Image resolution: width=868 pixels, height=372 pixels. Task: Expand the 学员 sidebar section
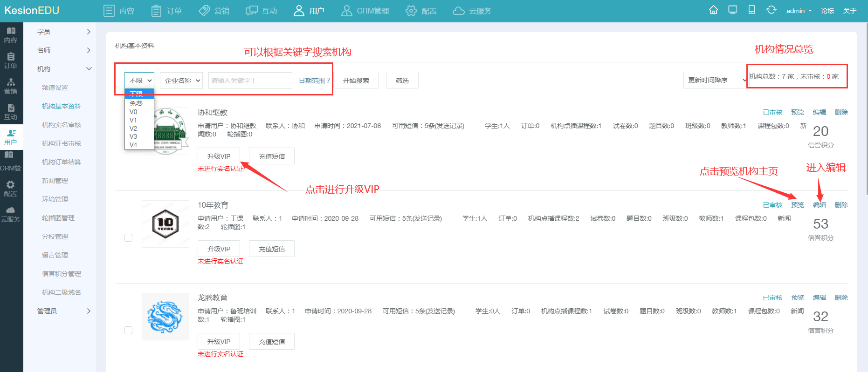tap(64, 32)
